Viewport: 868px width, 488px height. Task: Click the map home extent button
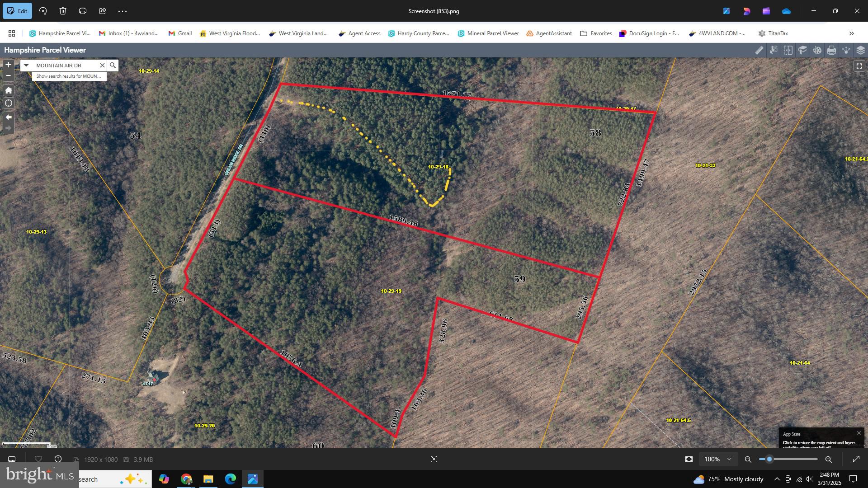[8, 90]
